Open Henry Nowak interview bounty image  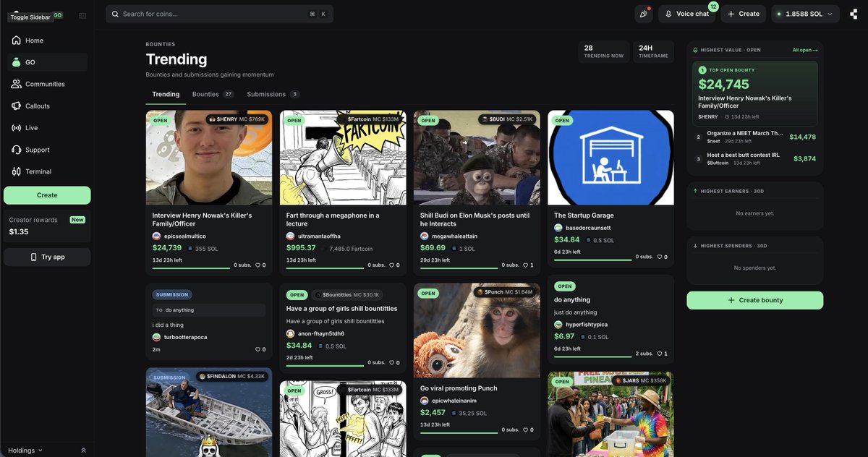pyautogui.click(x=209, y=158)
